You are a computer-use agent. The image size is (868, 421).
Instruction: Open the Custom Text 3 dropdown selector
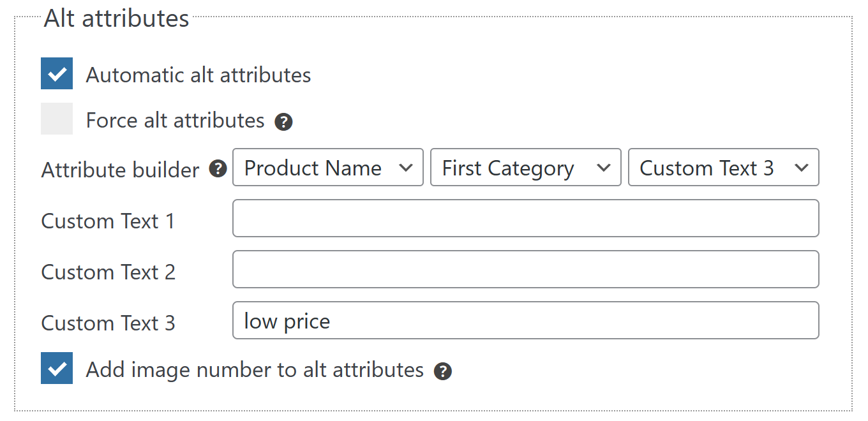pos(723,168)
